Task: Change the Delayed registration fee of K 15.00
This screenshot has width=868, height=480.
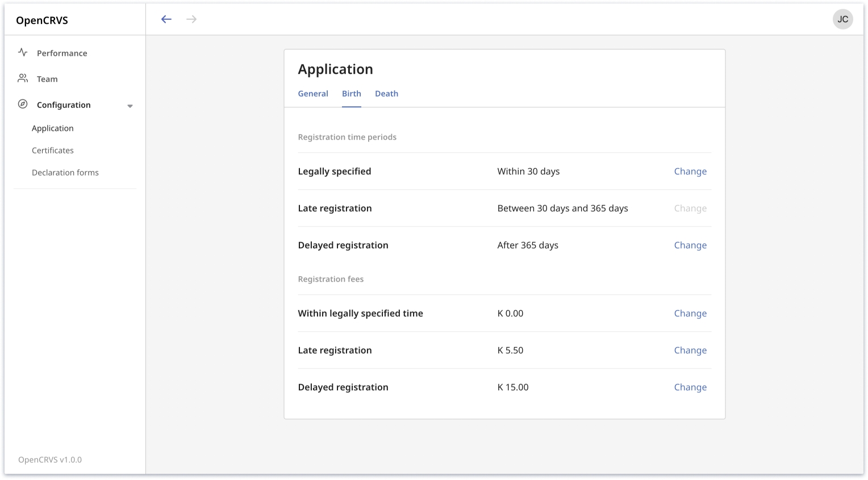Action: (690, 387)
